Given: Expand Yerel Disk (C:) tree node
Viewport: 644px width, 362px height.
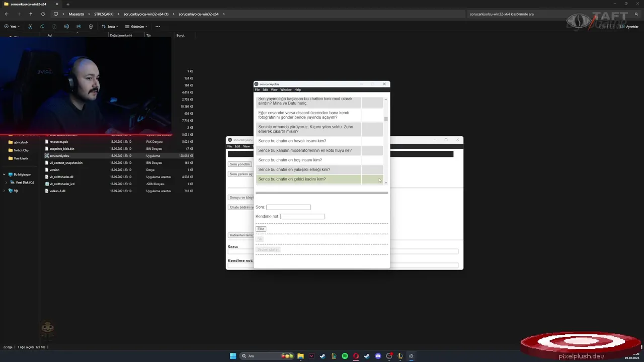Looking at the screenshot, I should point(6,183).
